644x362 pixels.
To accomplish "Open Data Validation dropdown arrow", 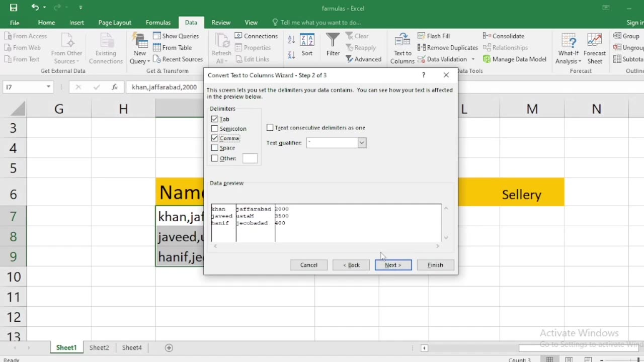I will click(x=473, y=59).
